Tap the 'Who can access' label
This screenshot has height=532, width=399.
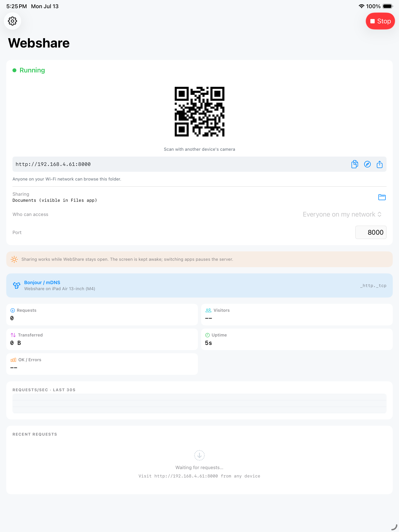pos(30,214)
